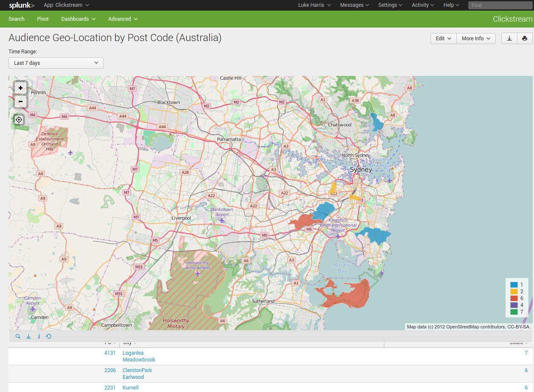The height and width of the screenshot is (392, 534).
Task: Open post code 4131 link
Action: pos(110,353)
